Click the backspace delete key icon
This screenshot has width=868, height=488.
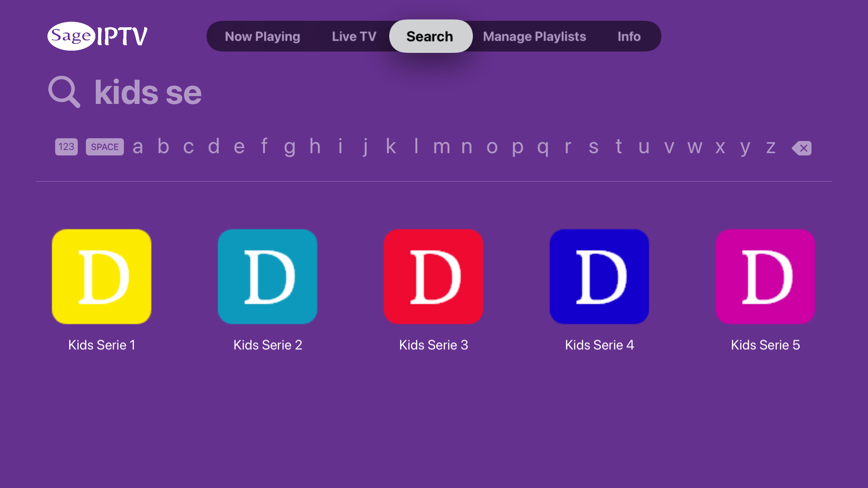(802, 148)
